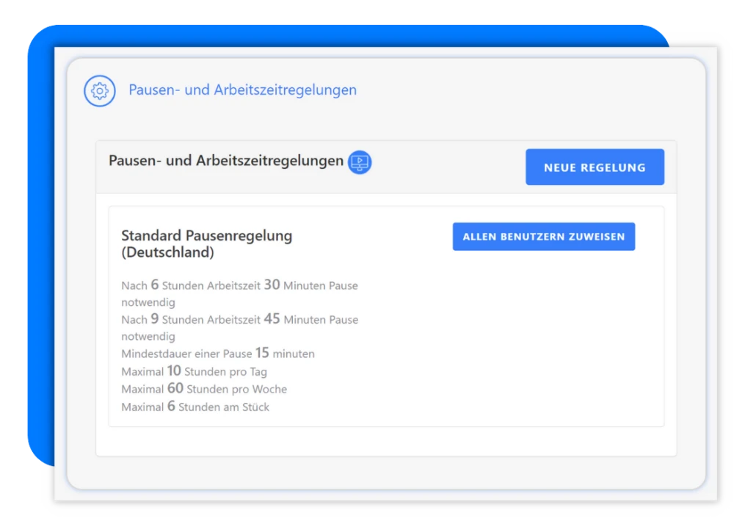Click the help video icon after 'Pausen- und Arbeitszeitregelungen'
Viewport: 756px width, 532px height.
point(360,162)
